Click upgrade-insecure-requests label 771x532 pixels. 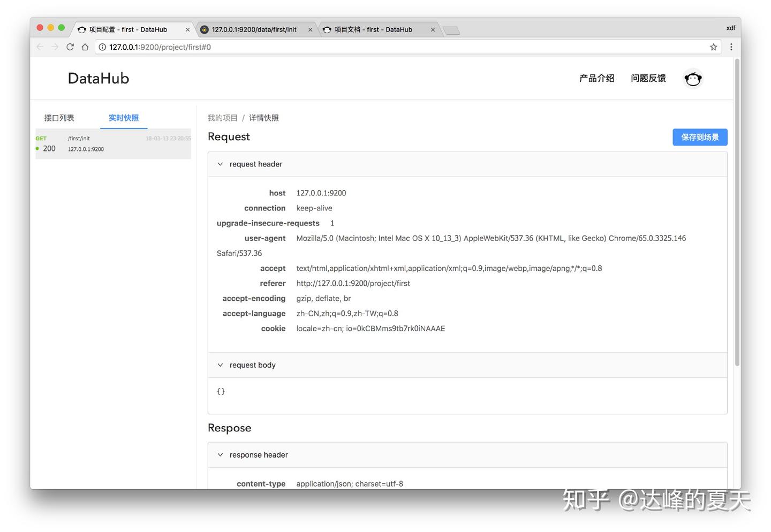click(268, 223)
